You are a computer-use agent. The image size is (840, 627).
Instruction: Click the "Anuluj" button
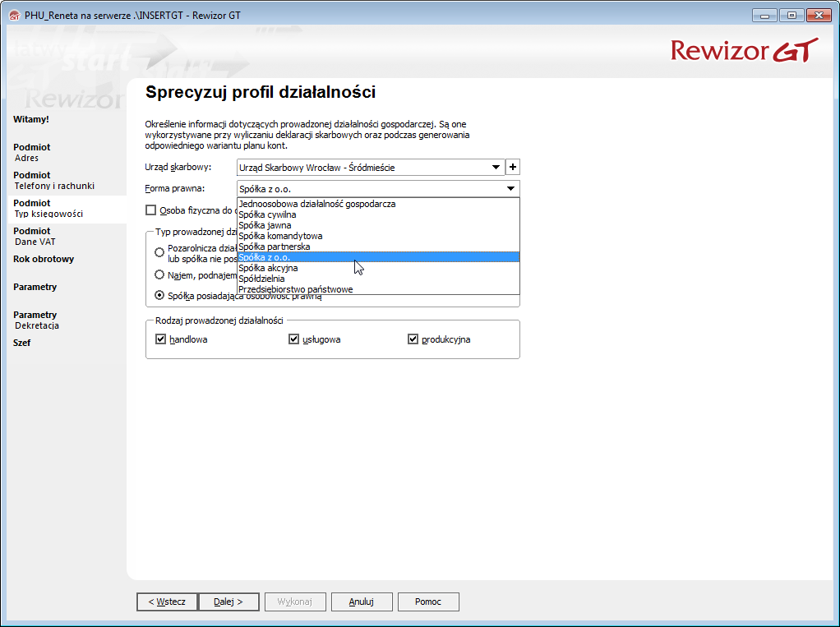(x=362, y=601)
